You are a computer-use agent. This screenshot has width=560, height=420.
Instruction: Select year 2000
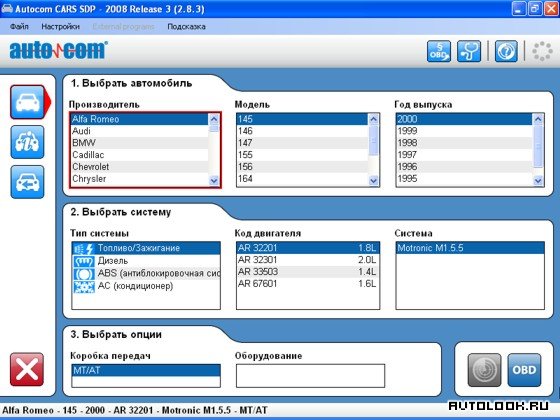coord(464,119)
